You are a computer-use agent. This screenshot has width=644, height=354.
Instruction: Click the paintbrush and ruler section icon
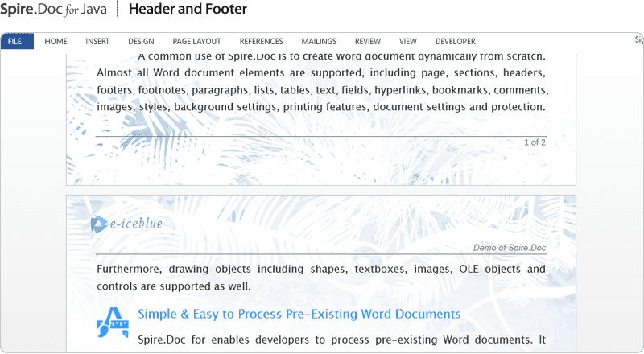coord(113,323)
